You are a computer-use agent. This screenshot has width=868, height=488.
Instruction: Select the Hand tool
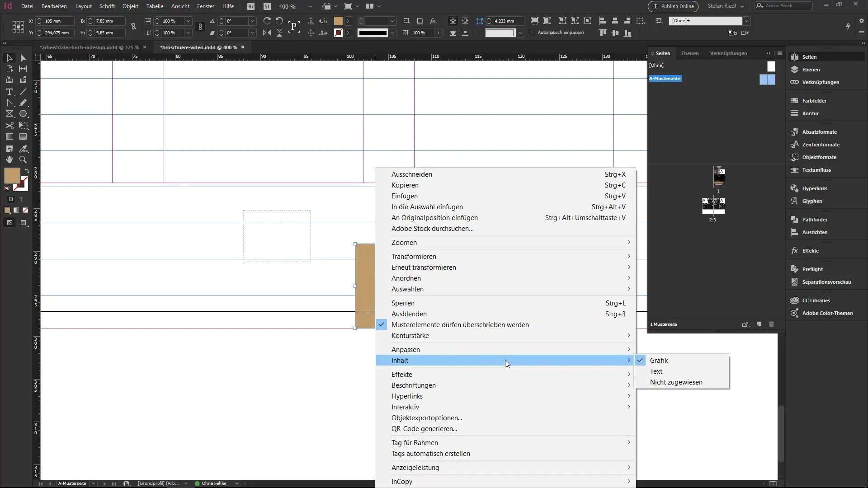coord(9,160)
